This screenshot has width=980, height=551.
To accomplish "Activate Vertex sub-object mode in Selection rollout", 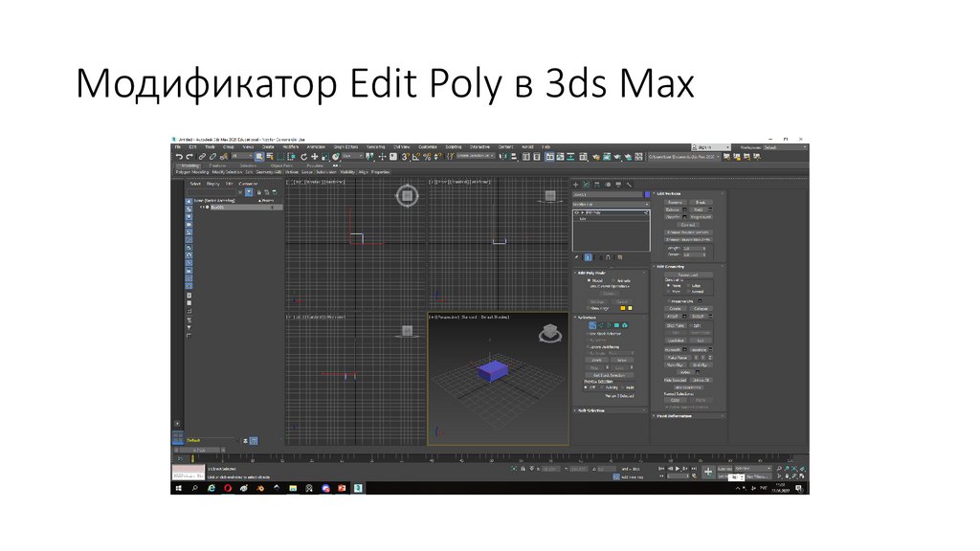I will 591,325.
